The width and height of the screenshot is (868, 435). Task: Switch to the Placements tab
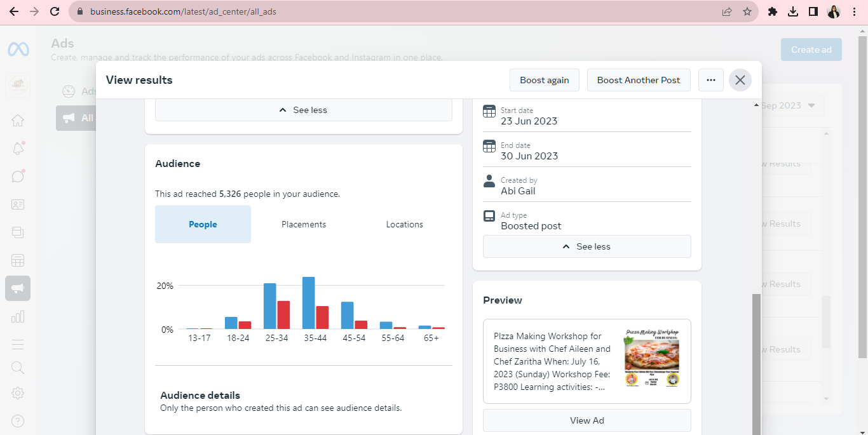[304, 224]
